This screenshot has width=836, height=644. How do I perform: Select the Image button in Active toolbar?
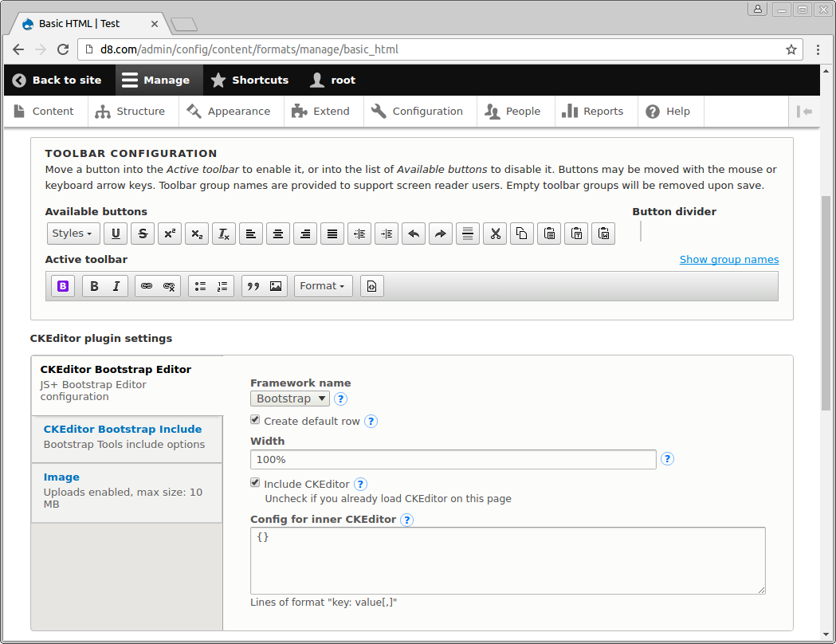click(x=276, y=286)
